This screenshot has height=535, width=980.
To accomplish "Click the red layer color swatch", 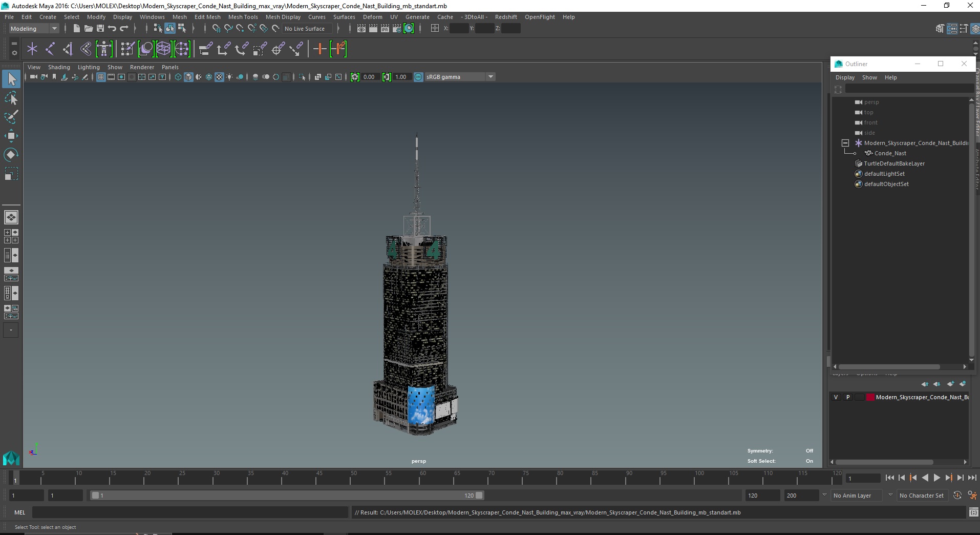I will pos(870,397).
